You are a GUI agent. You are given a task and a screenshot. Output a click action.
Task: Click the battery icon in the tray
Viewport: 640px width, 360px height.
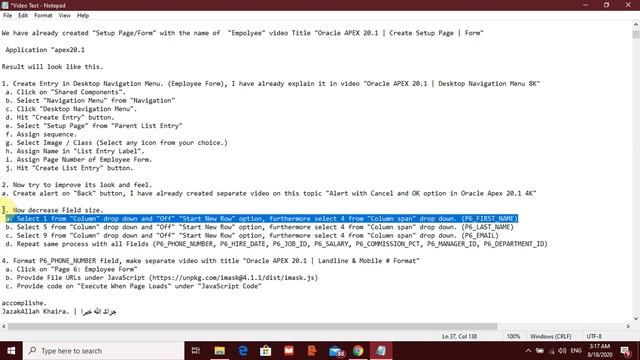540,351
